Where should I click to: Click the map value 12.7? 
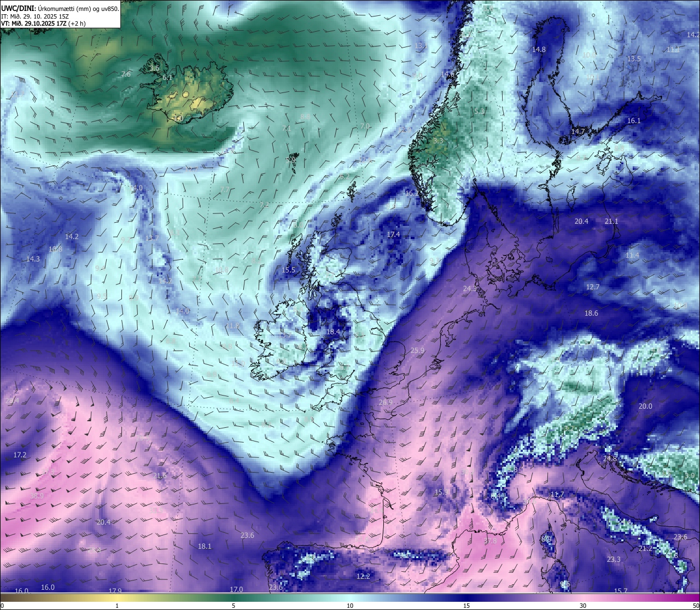point(593,287)
